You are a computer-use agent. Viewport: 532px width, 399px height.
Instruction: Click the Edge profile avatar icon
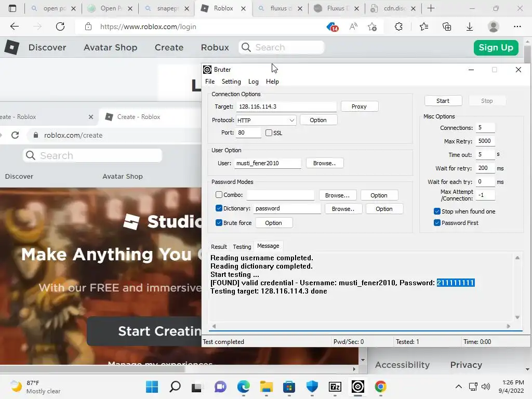(494, 26)
